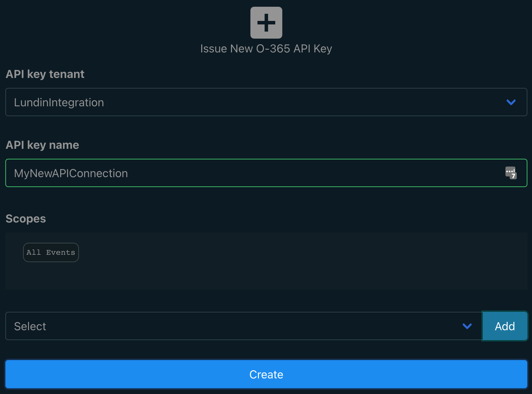Click the Create button

(x=266, y=374)
